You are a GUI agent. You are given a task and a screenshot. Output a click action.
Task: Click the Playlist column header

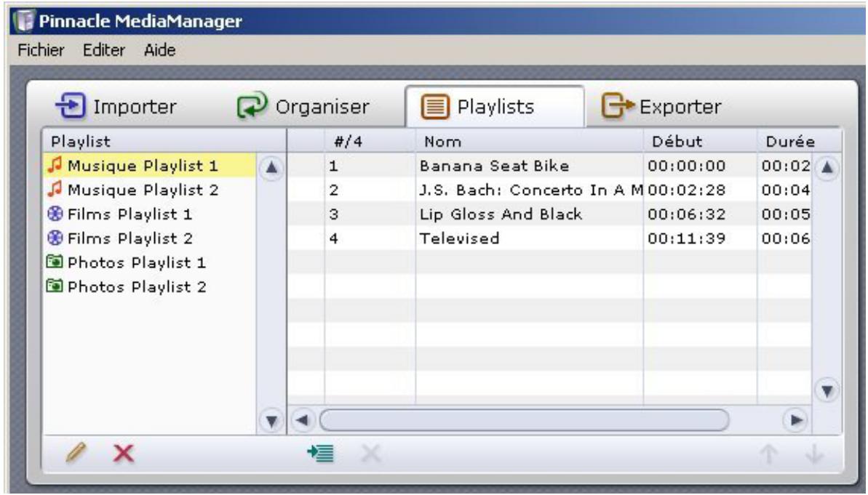[164, 142]
